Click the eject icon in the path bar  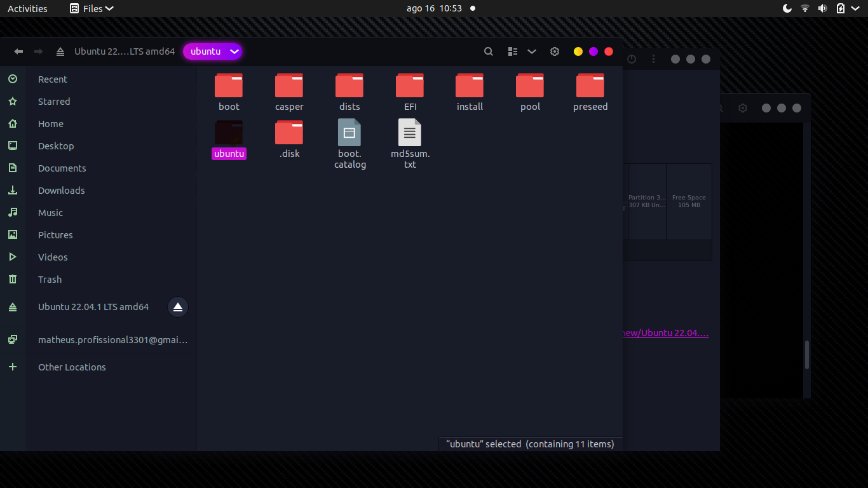(60, 51)
